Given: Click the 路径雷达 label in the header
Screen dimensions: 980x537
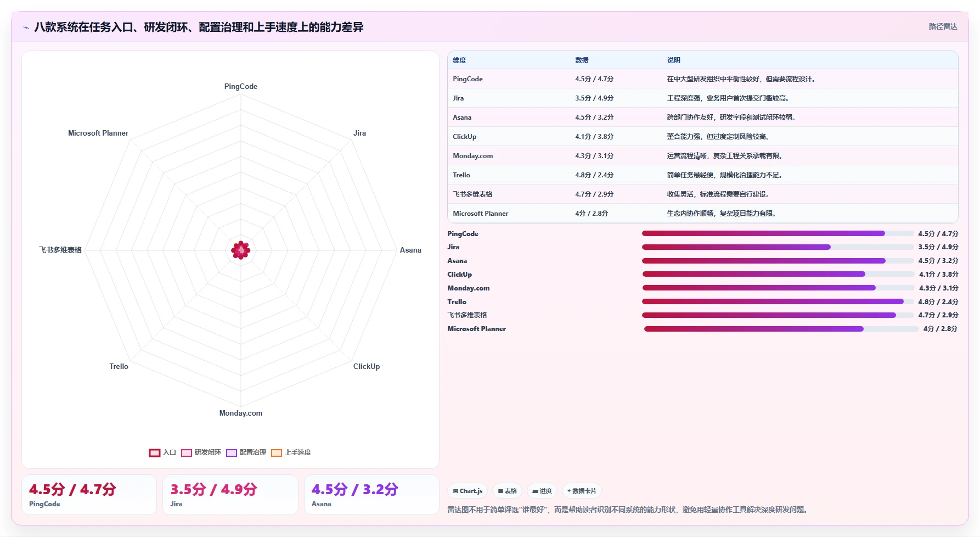Looking at the screenshot, I should coord(943,26).
